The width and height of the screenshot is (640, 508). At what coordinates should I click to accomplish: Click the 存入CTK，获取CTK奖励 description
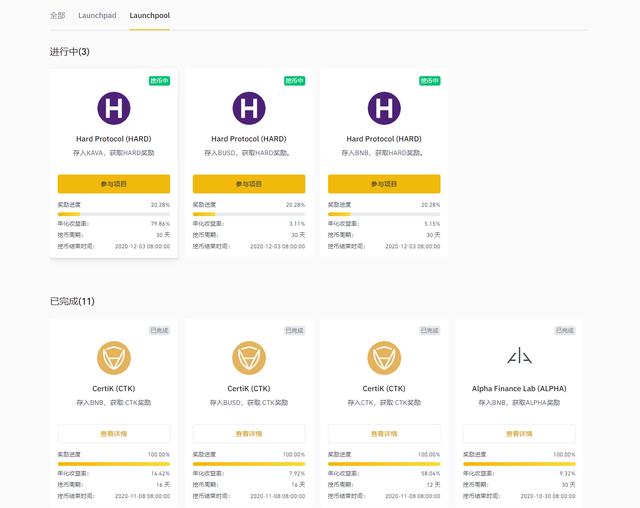pos(384,403)
